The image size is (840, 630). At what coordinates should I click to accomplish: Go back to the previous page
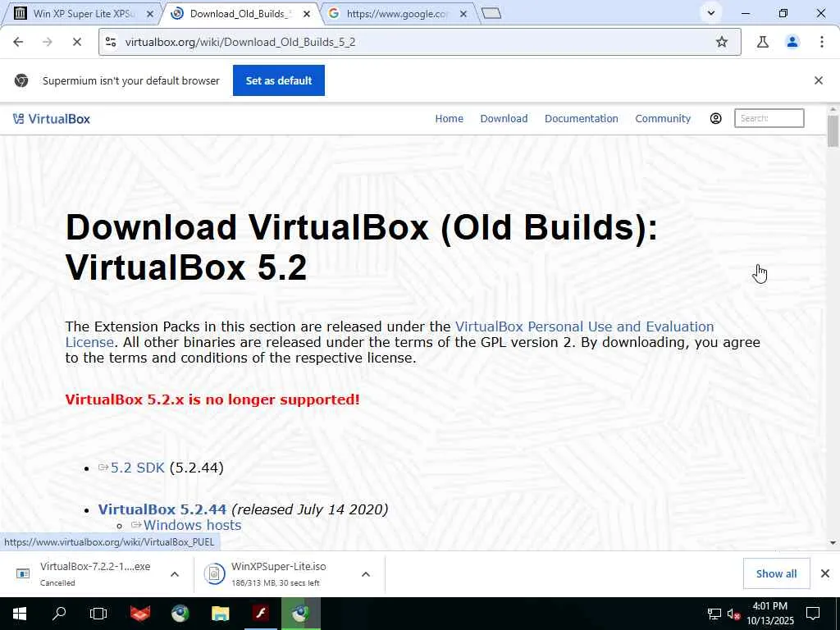tap(18, 42)
